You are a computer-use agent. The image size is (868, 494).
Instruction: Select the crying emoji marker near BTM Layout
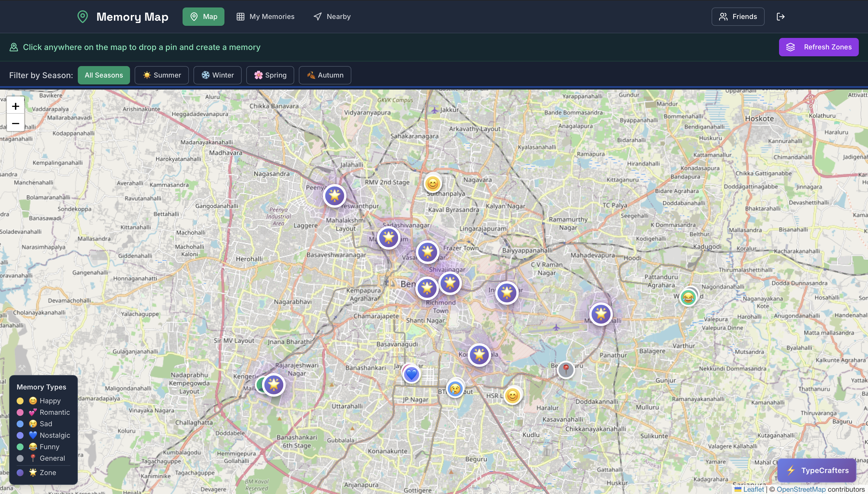[x=455, y=389]
